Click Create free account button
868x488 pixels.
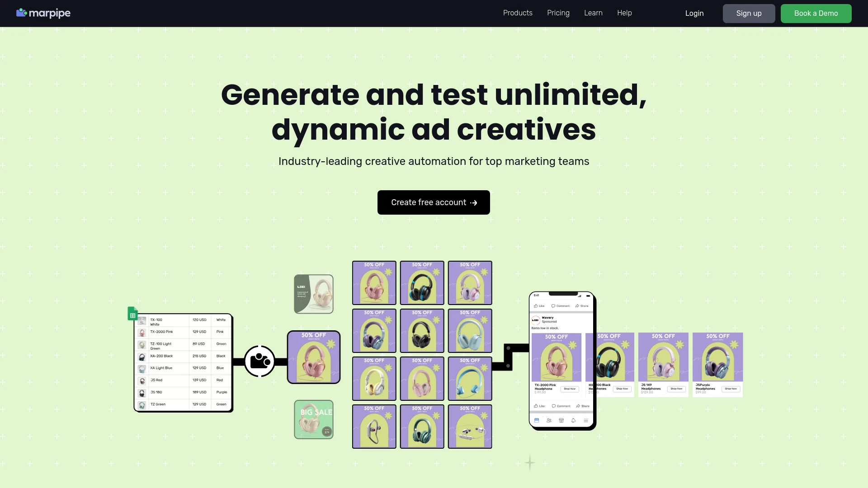click(x=434, y=202)
